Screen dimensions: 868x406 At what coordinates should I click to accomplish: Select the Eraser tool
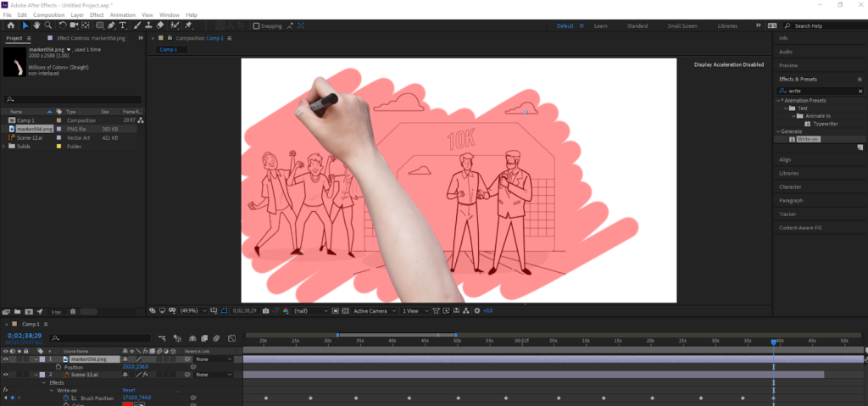[x=160, y=25]
